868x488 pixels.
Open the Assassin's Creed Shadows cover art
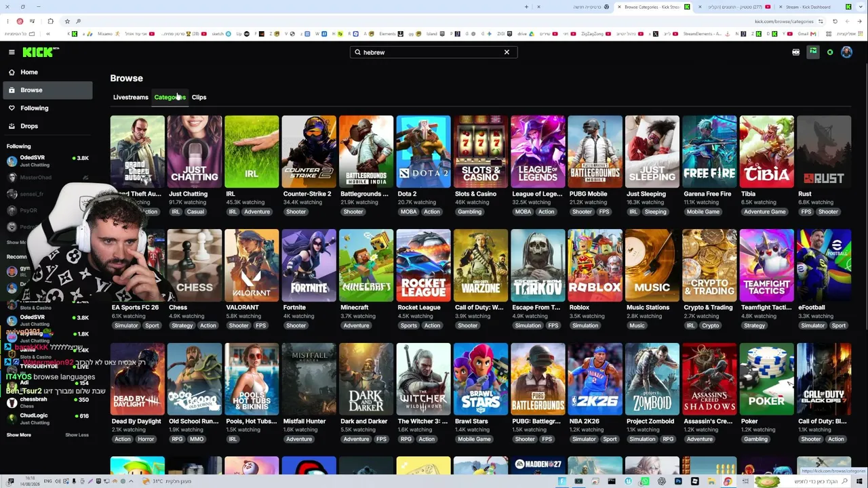[x=709, y=379]
